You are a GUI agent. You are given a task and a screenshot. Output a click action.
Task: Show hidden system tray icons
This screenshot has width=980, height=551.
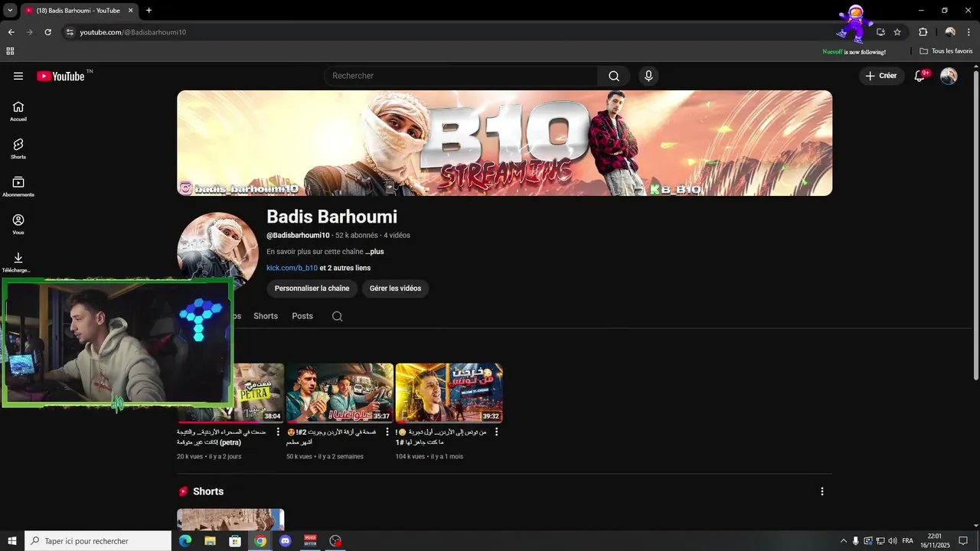pos(844,541)
